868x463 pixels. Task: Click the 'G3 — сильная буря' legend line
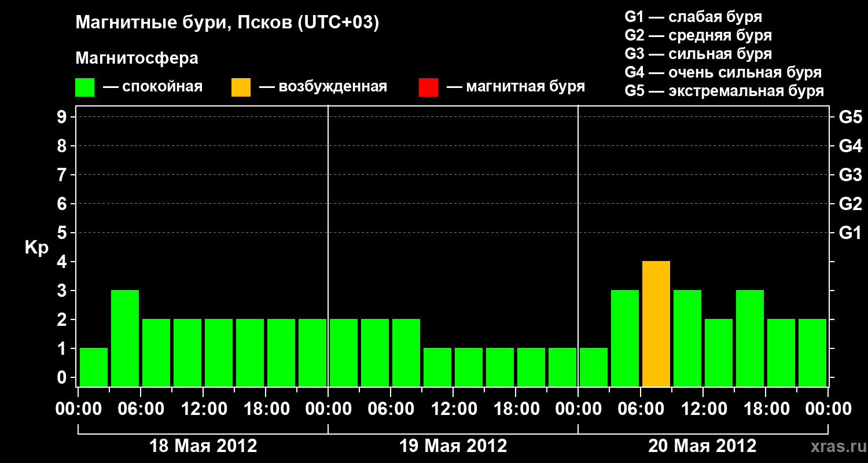click(698, 54)
